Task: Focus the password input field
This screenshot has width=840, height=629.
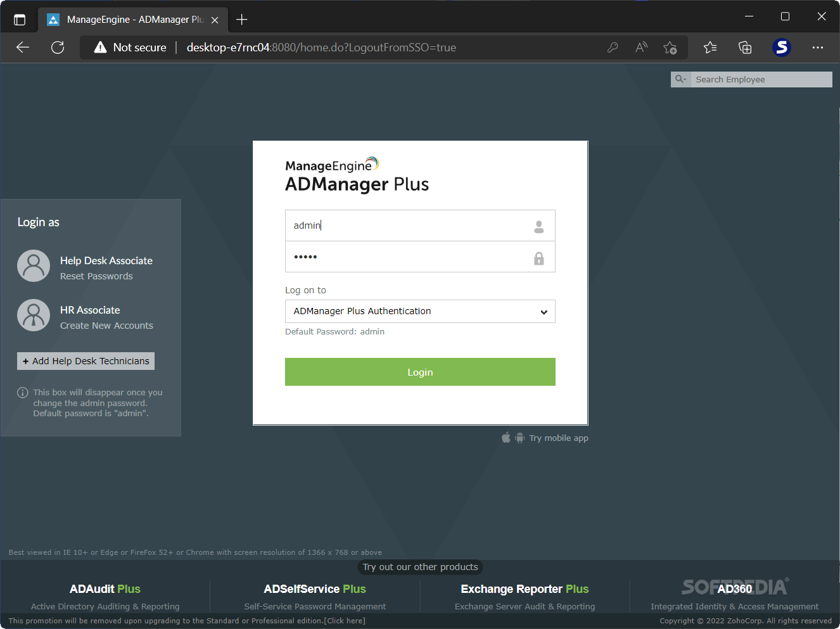Action: (x=420, y=257)
